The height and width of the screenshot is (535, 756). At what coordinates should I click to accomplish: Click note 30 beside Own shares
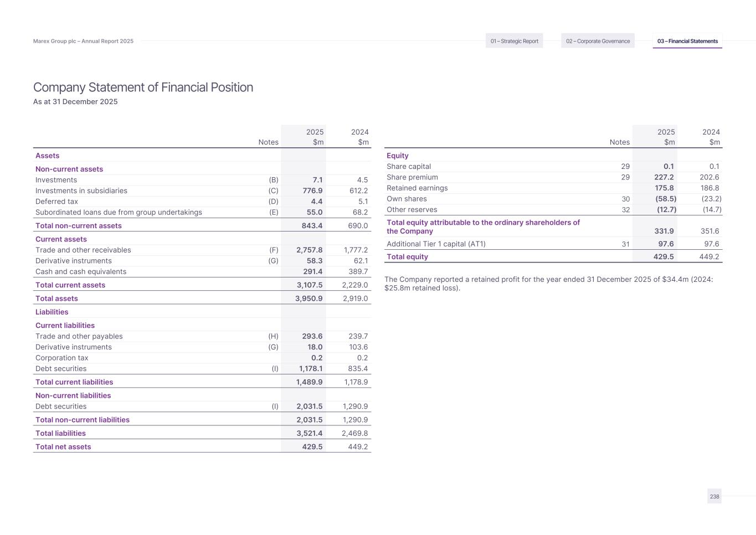coord(625,199)
